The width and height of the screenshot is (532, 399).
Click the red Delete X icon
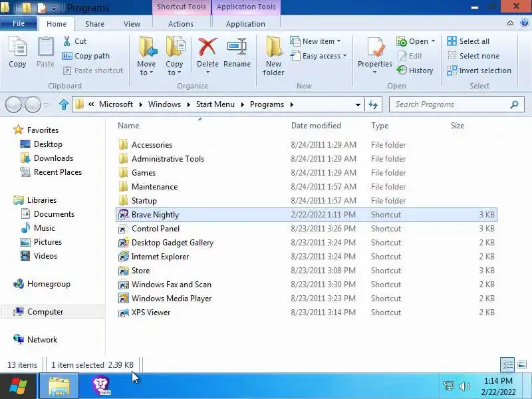point(207,47)
